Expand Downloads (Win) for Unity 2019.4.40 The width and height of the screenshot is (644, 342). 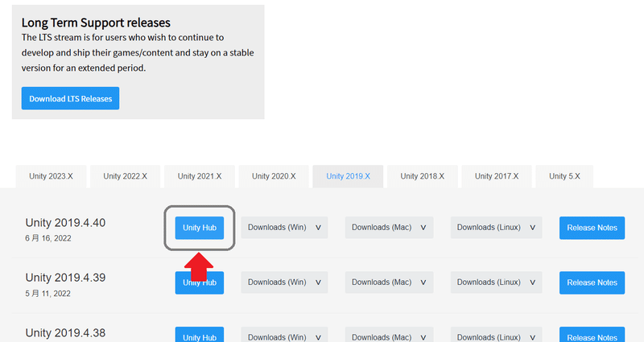284,228
